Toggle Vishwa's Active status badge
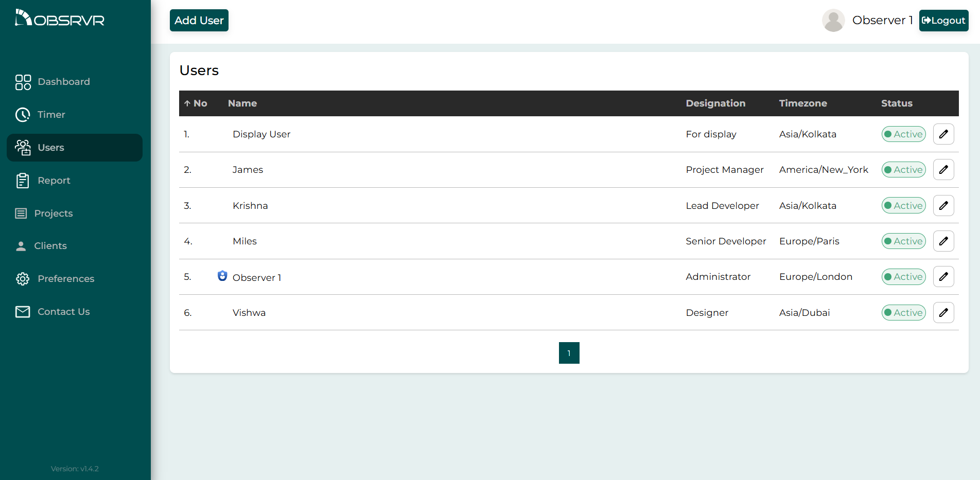Viewport: 980px width, 480px height. pyautogui.click(x=903, y=313)
